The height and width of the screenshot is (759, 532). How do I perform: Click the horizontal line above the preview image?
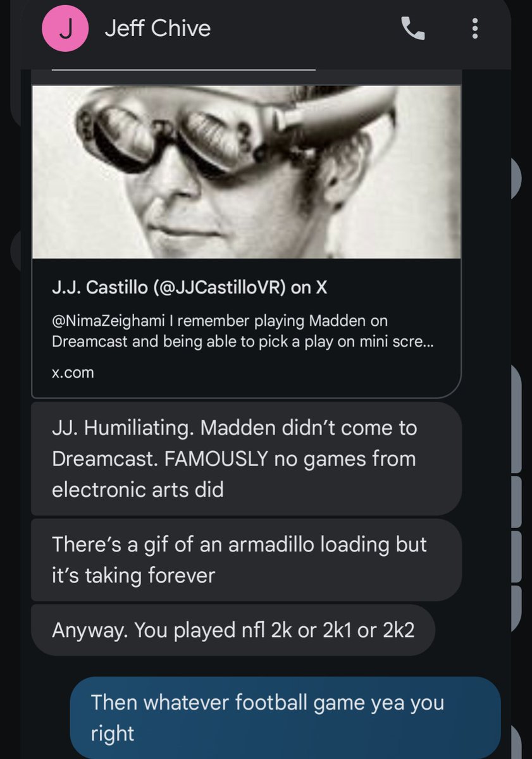pos(183,68)
